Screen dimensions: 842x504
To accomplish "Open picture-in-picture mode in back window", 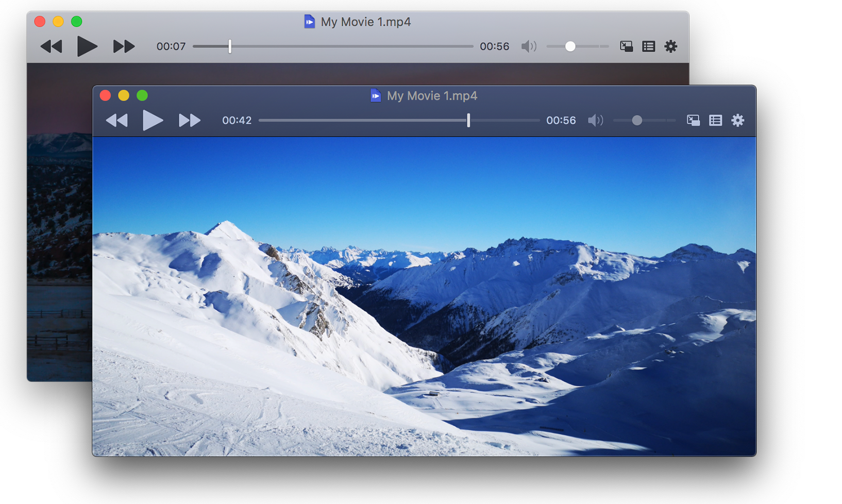I will tap(626, 46).
